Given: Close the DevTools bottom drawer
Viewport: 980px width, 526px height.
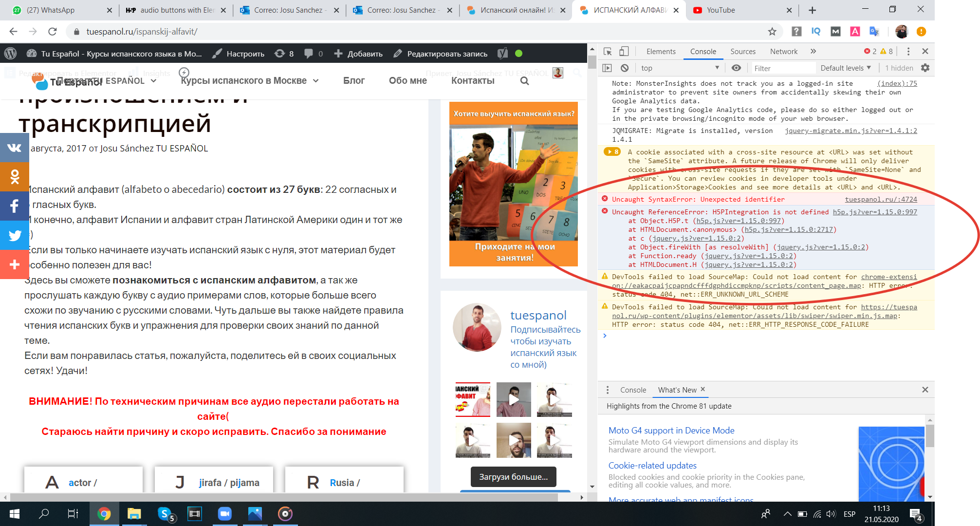Looking at the screenshot, I should [925, 390].
